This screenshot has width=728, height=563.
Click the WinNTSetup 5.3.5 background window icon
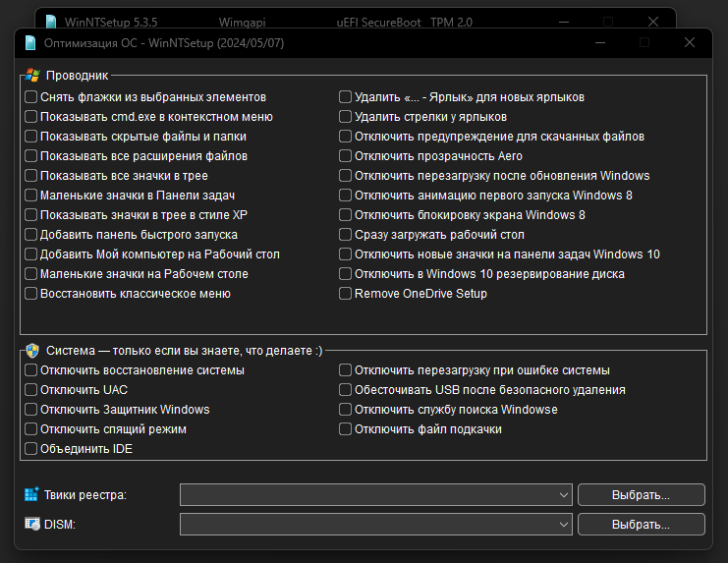[51, 22]
